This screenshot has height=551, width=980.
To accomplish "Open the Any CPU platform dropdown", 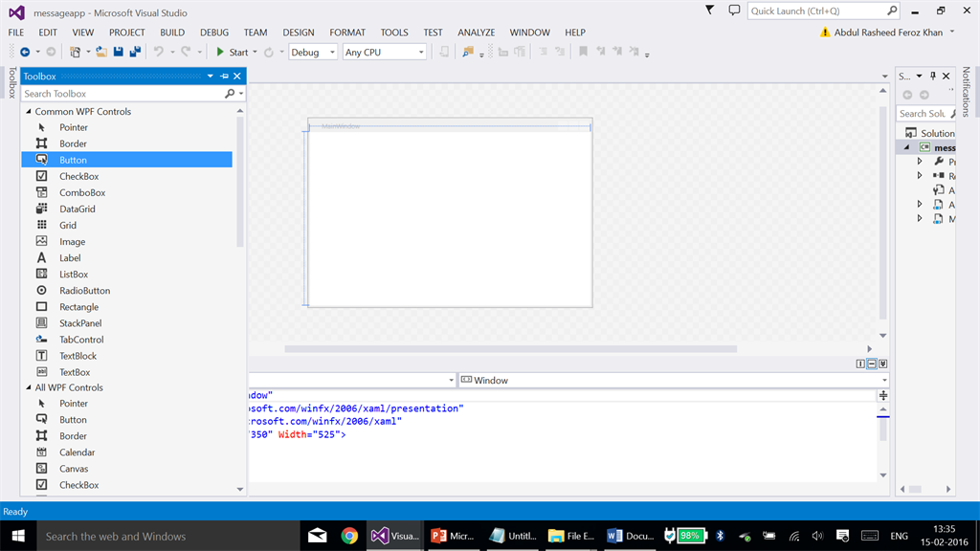I will 384,53.
